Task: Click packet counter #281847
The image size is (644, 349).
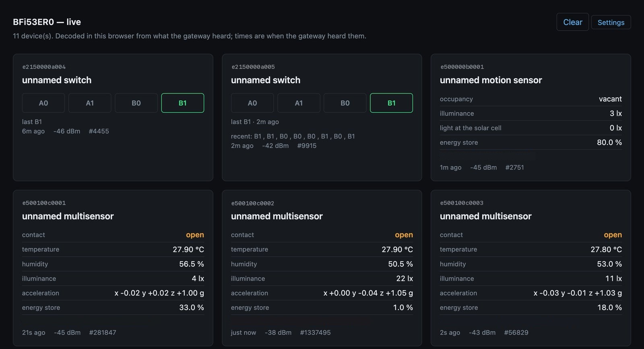Action: pyautogui.click(x=103, y=332)
